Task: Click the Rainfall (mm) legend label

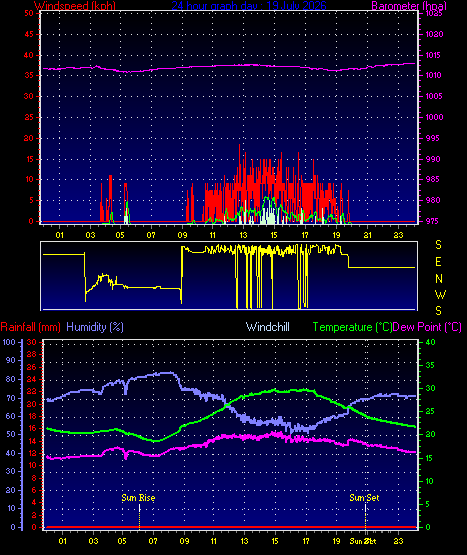Action: tap(30, 327)
